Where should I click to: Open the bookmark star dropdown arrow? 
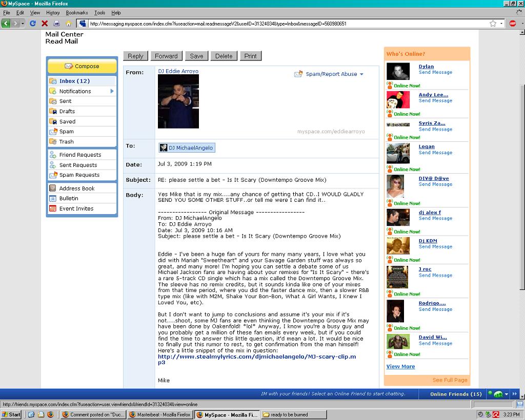coord(501,24)
